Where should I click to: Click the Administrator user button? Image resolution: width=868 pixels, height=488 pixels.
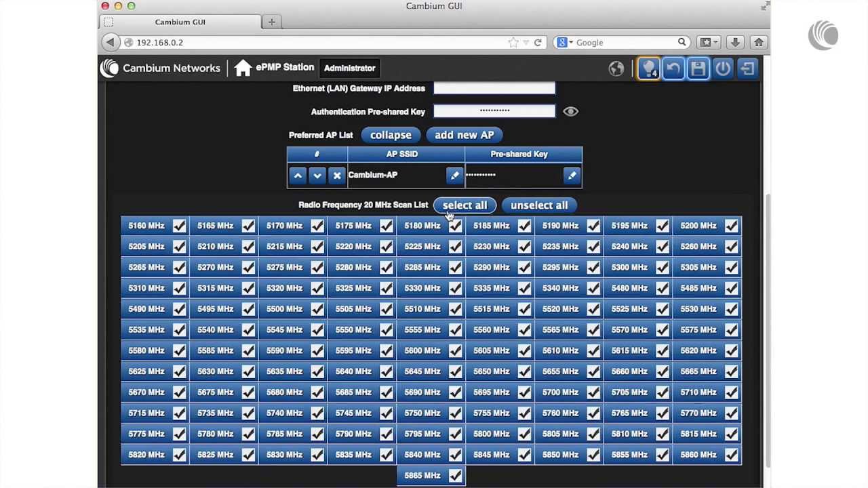[x=349, y=68]
